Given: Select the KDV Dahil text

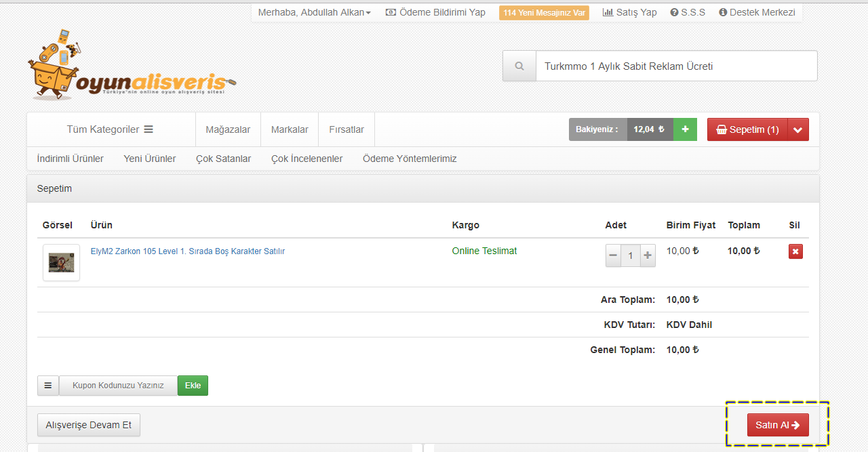Looking at the screenshot, I should coord(689,325).
